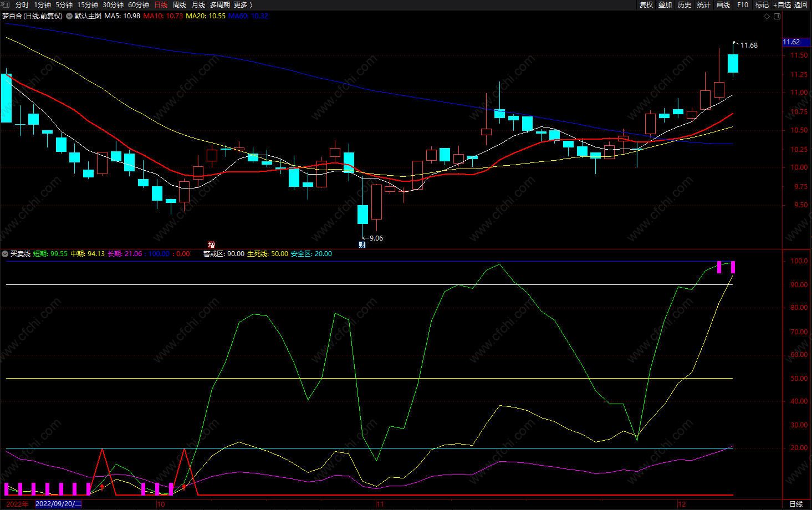Click the 梦百合(日线.前复权) title

click(x=32, y=16)
